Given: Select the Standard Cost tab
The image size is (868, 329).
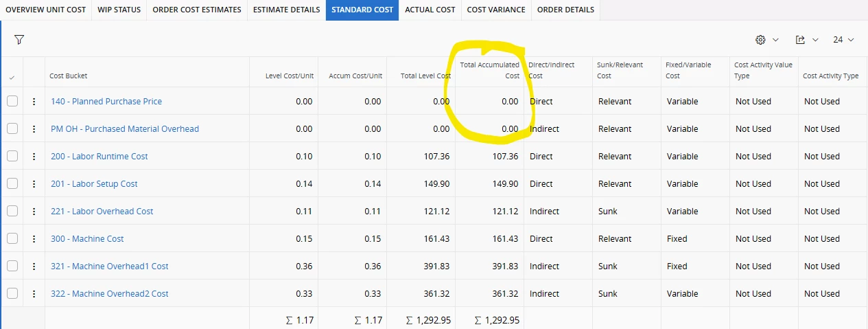Looking at the screenshot, I should coord(362,10).
